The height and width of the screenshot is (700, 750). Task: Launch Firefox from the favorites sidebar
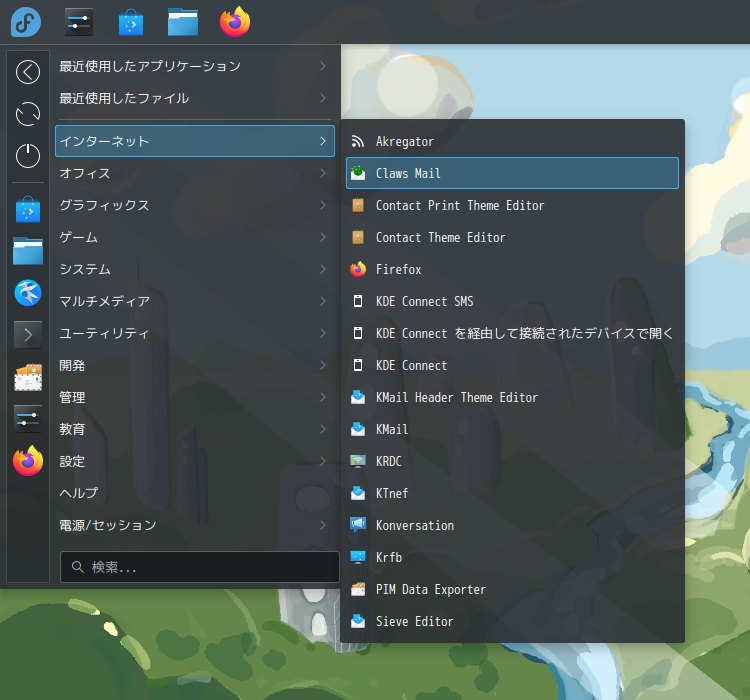tap(28, 461)
